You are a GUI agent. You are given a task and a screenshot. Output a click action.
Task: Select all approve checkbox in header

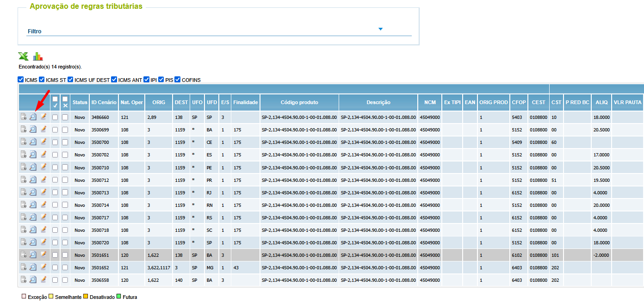pyautogui.click(x=55, y=99)
